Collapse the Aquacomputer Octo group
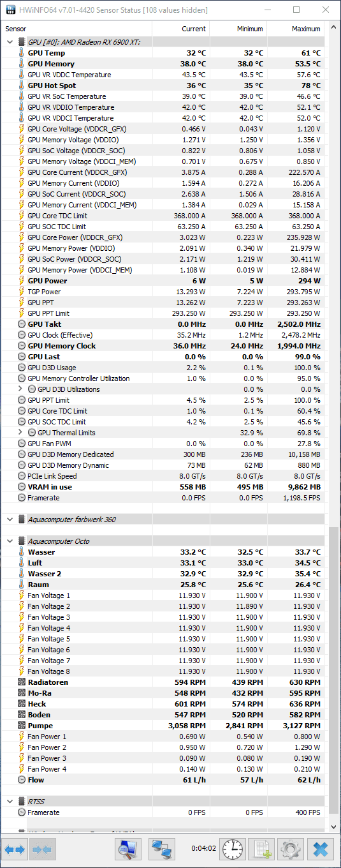The image size is (341, 868). tap(10, 541)
